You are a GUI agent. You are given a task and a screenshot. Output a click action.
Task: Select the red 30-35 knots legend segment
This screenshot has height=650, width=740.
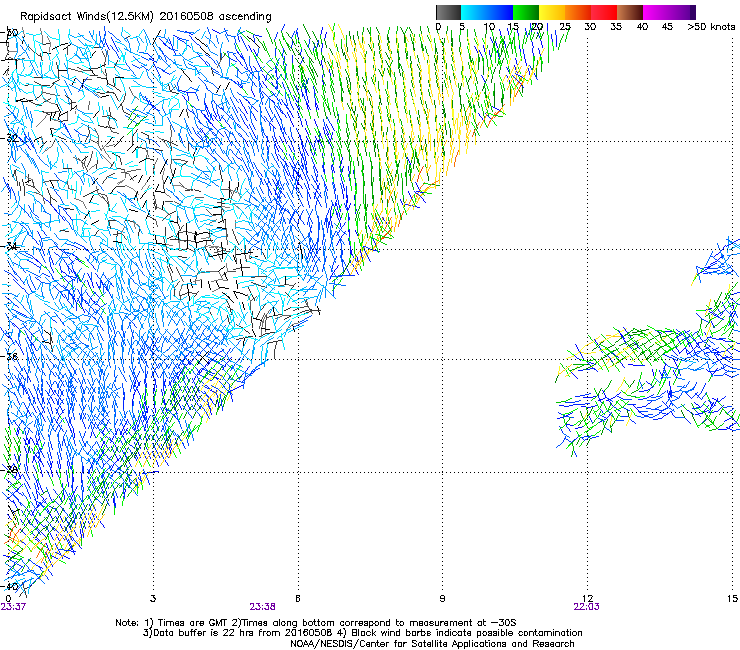point(604,12)
